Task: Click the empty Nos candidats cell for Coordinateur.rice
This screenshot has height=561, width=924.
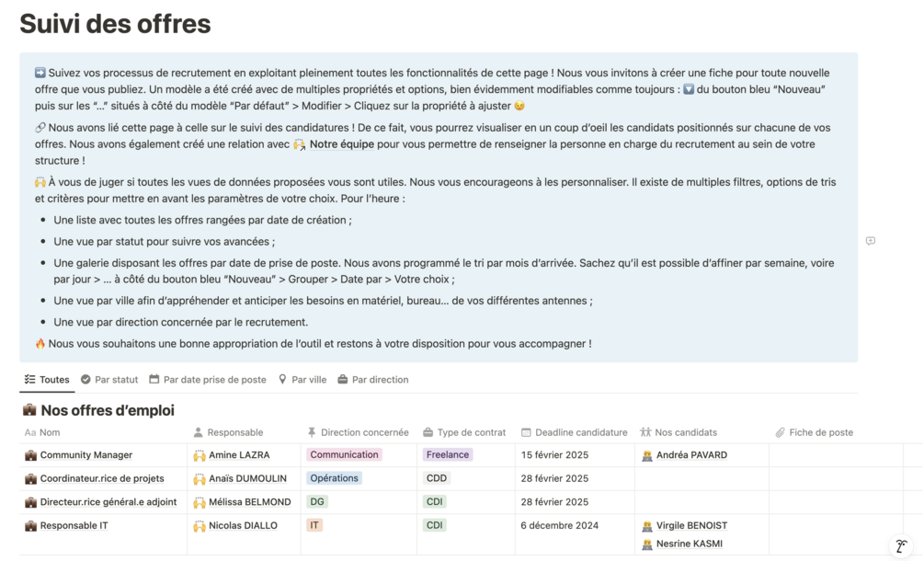Action: click(701, 479)
